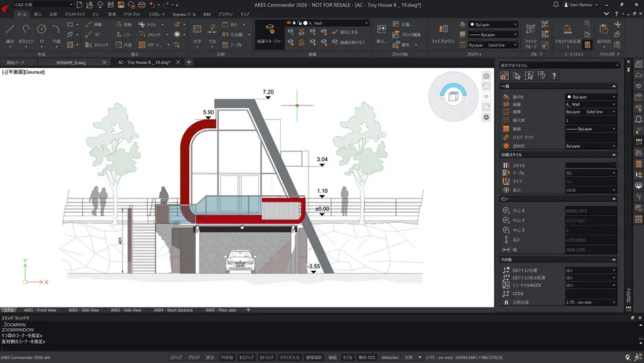Open the Layer Manager (画層マネージャー)
The height and width of the screenshot is (363, 644).
point(269,34)
